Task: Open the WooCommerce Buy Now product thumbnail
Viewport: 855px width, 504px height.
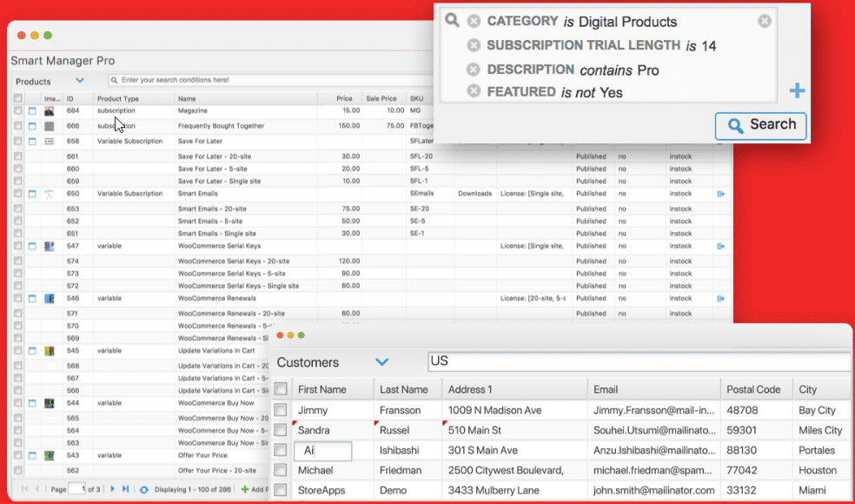Action: click(x=49, y=403)
